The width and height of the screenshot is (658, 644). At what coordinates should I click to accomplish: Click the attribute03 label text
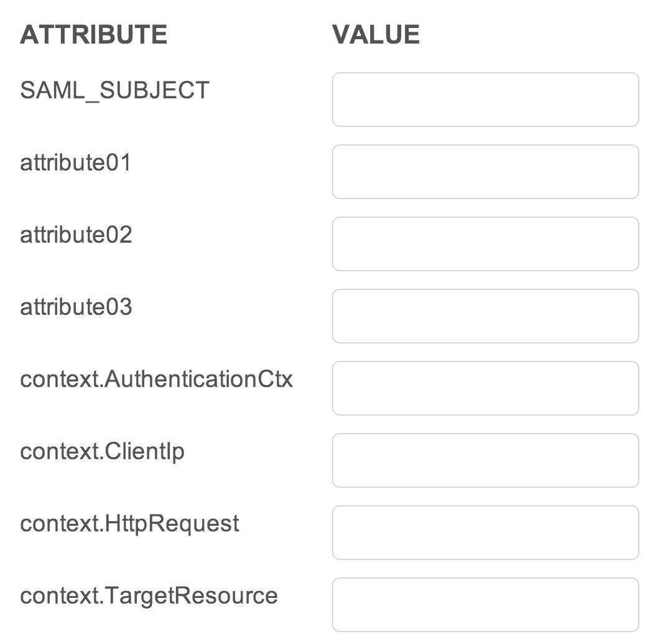[76, 307]
